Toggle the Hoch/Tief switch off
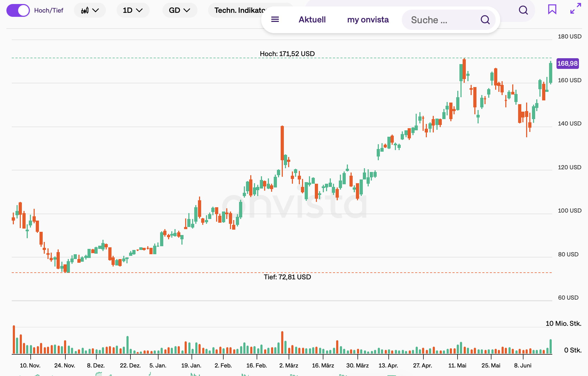The height and width of the screenshot is (376, 588). point(18,10)
